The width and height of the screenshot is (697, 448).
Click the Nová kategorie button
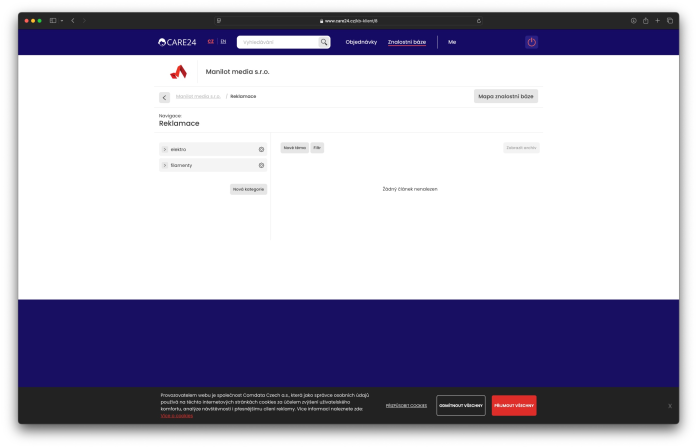click(x=248, y=189)
